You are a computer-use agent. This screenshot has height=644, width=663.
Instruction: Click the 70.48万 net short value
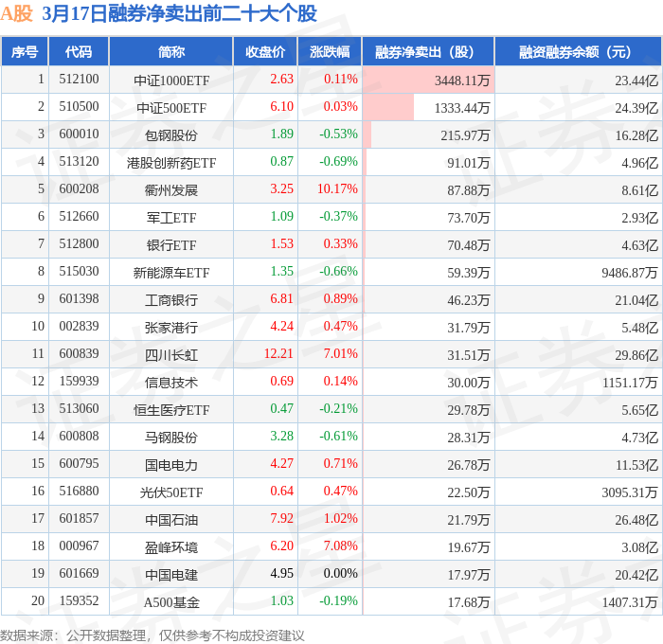[469, 245]
